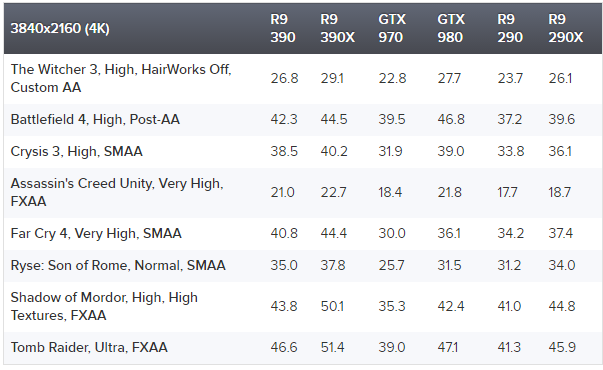Viewport: 603px width, 370px height.
Task: Click the 3840x2160 (4K) table header
Action: coord(60,28)
